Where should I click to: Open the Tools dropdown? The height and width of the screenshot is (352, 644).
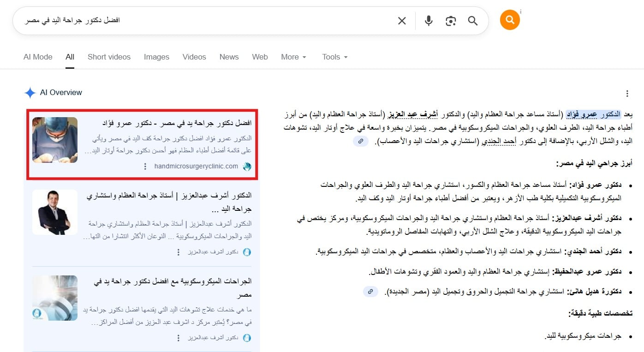(334, 57)
